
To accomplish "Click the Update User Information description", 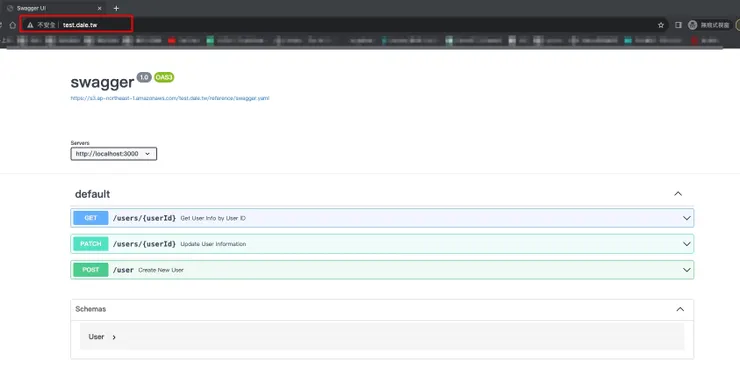I will [213, 244].
